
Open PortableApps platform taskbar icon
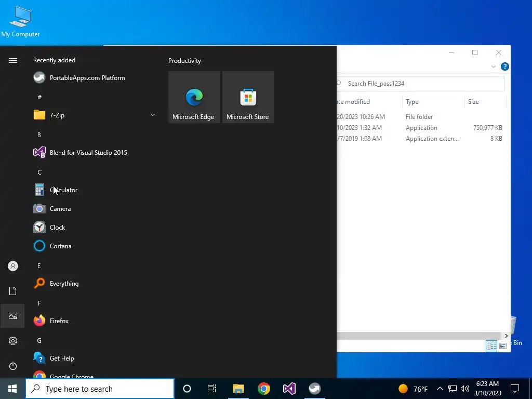tap(314, 389)
